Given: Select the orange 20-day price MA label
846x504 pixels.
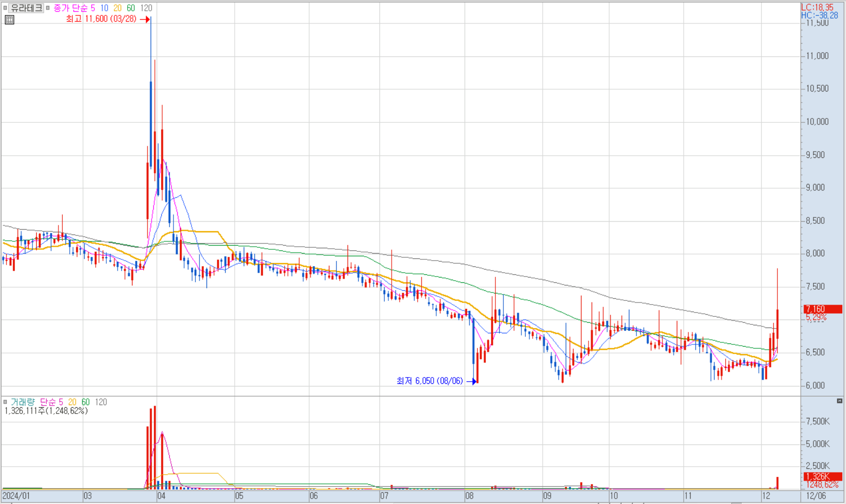Looking at the screenshot, I should click(x=118, y=8).
